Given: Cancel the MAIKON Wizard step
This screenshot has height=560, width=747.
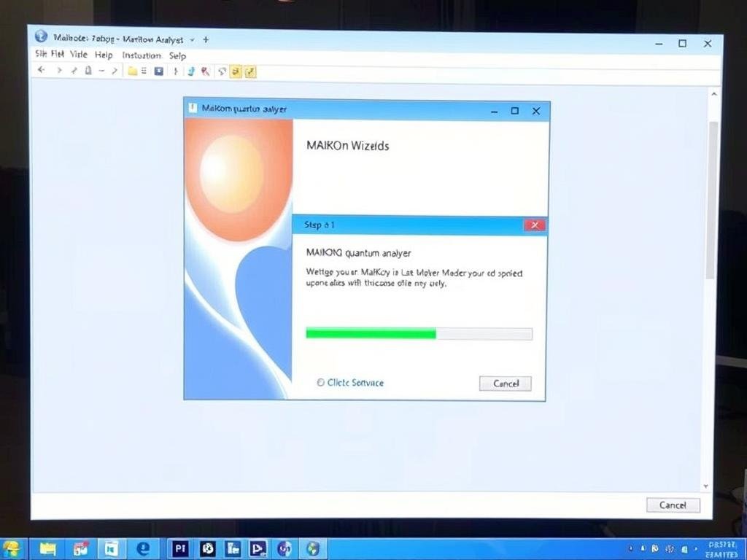Looking at the screenshot, I should (x=505, y=383).
